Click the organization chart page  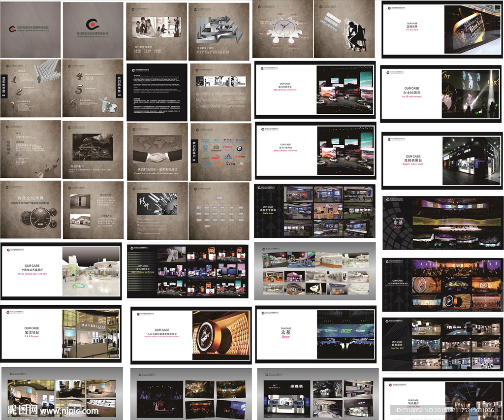219,211
